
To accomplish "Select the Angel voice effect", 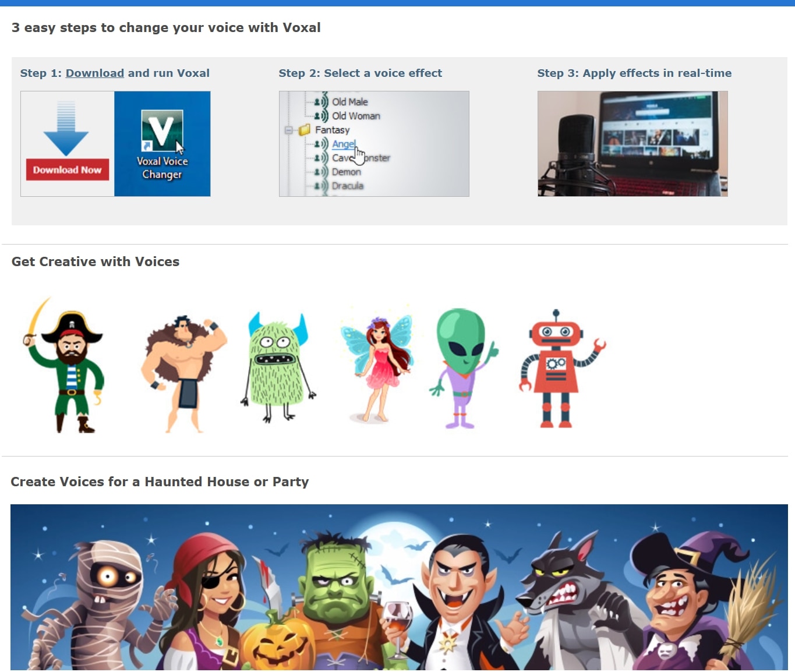I will click(344, 144).
